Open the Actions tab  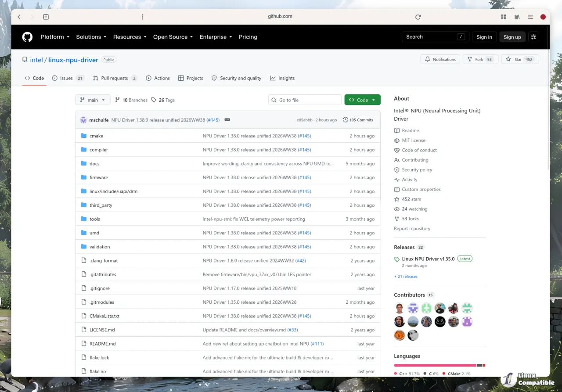(158, 78)
